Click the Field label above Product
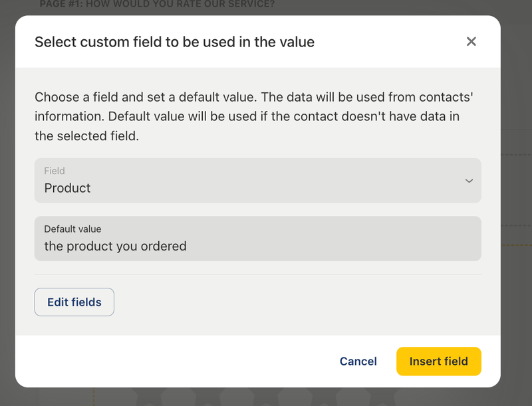The image size is (532, 406). pyautogui.click(x=54, y=171)
